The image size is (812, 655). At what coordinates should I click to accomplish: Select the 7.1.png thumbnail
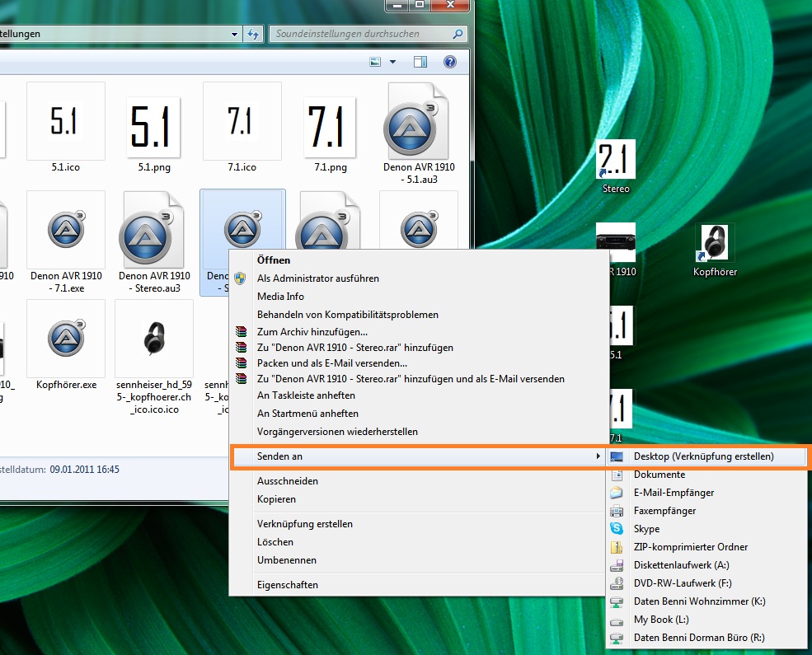(x=330, y=127)
